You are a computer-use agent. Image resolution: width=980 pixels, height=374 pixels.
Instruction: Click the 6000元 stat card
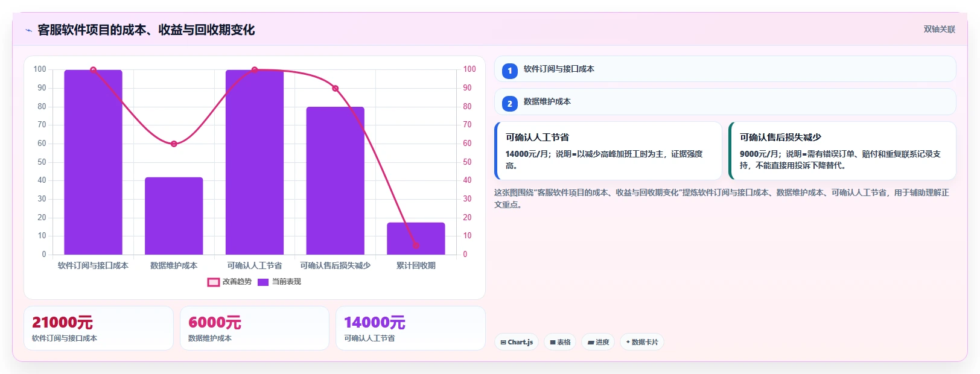255,328
